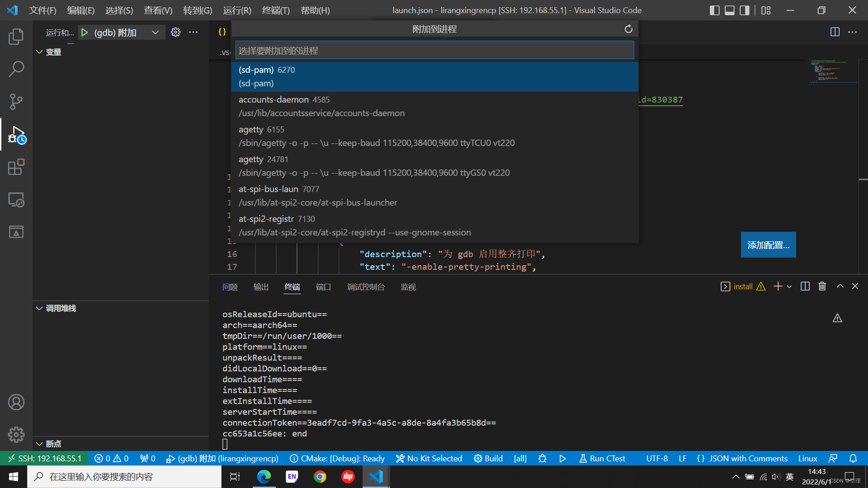The image size is (868, 488).
Task: Click the CMake Build status button
Action: 488,459
